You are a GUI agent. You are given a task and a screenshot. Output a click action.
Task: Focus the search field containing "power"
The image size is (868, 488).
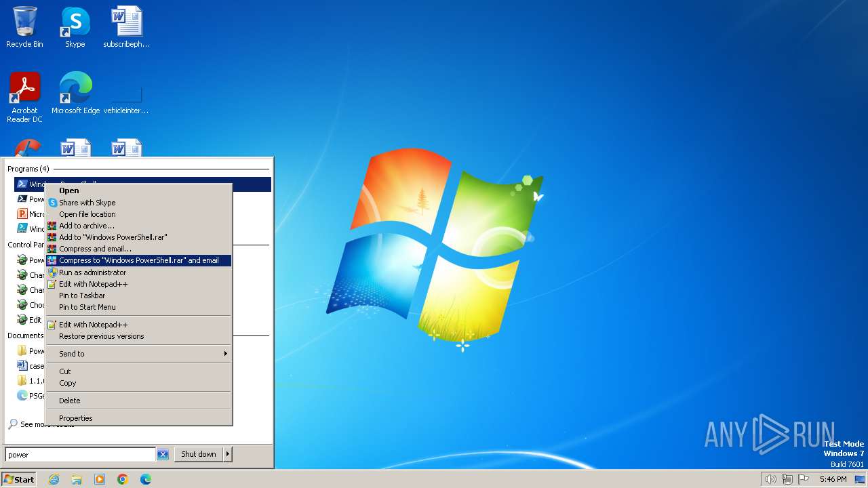80,455
